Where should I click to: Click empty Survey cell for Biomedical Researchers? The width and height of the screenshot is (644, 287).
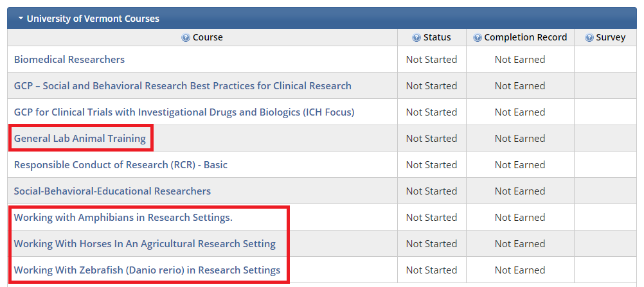pyautogui.click(x=605, y=60)
